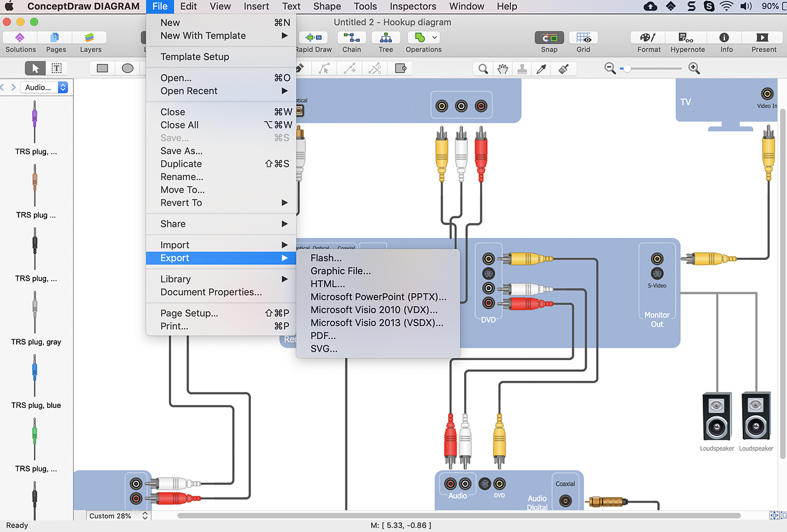
Task: Toggle Grid visibility in the toolbar
Action: click(583, 38)
